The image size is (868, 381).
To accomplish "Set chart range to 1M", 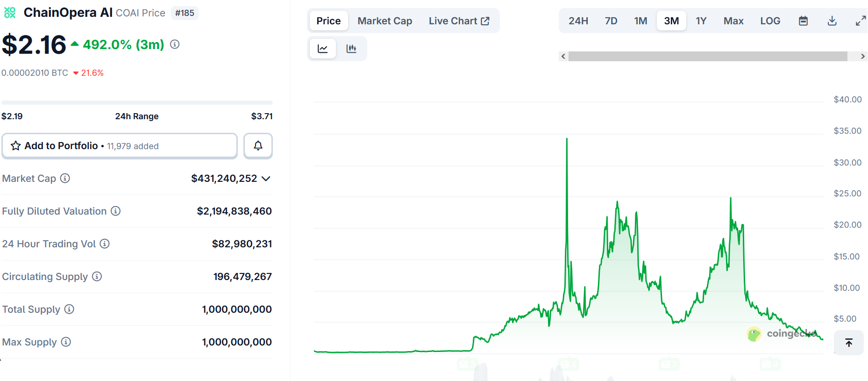I will point(640,21).
